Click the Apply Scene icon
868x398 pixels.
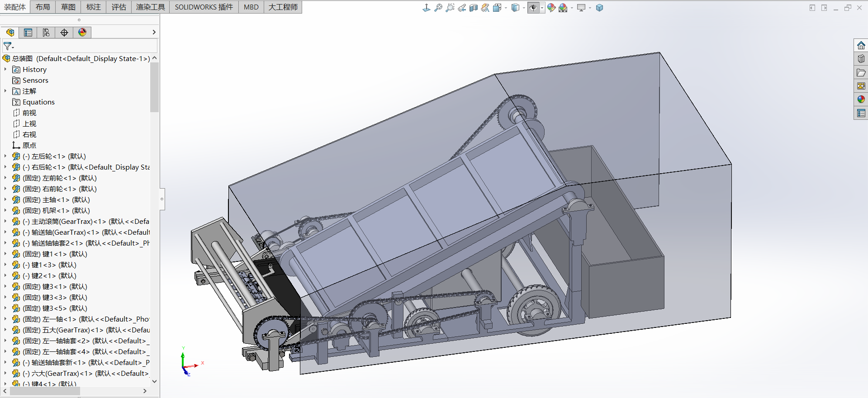(563, 8)
